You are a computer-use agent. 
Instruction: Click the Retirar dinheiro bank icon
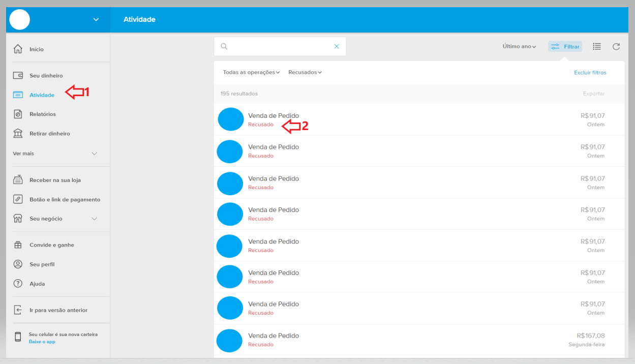pyautogui.click(x=18, y=134)
